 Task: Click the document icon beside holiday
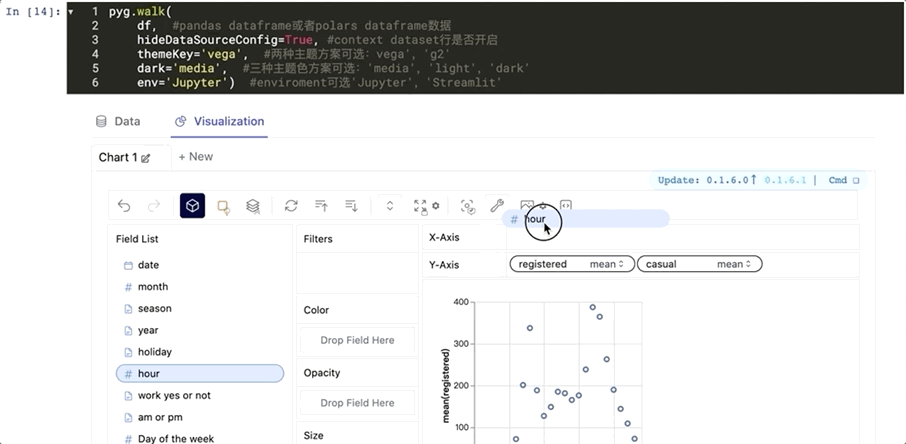(x=128, y=352)
